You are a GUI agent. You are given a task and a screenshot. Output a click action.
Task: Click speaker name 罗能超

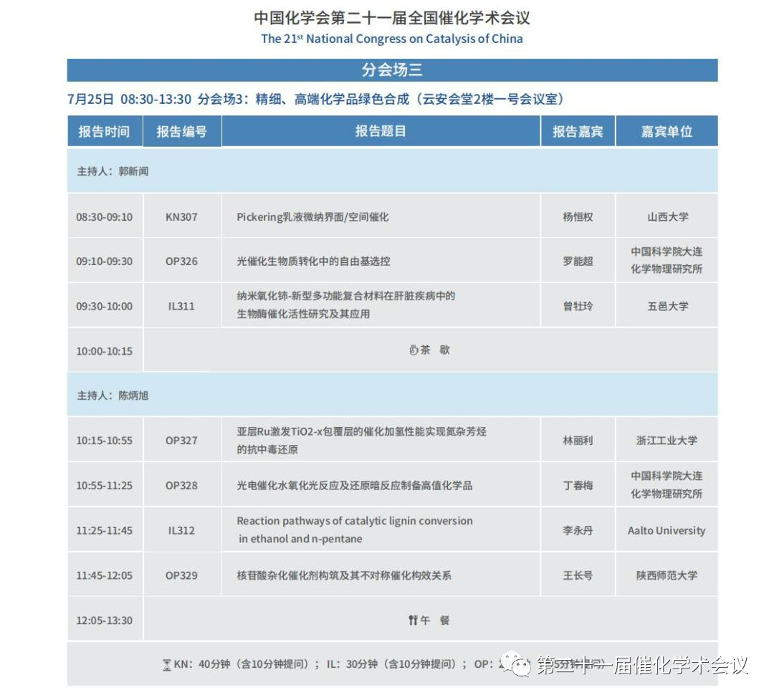tap(578, 261)
